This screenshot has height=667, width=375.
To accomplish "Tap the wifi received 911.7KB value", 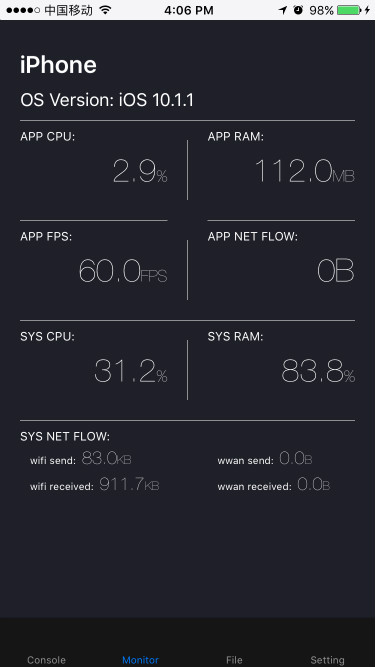I will [129, 484].
